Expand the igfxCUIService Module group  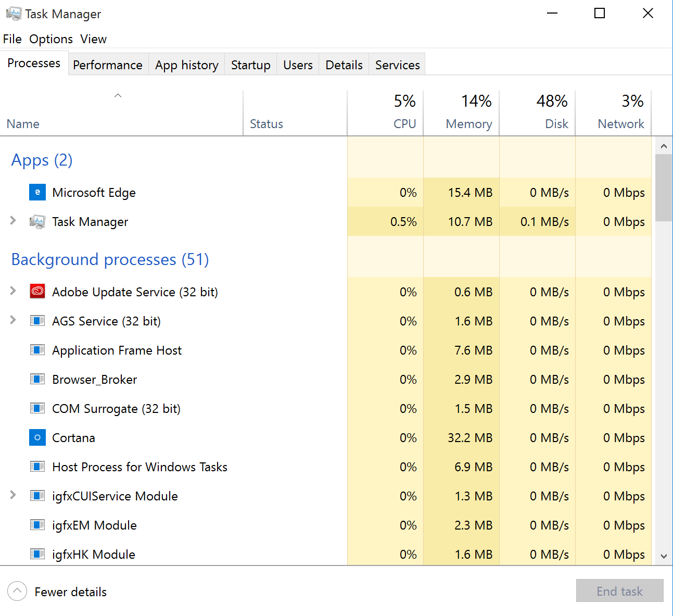coord(12,496)
